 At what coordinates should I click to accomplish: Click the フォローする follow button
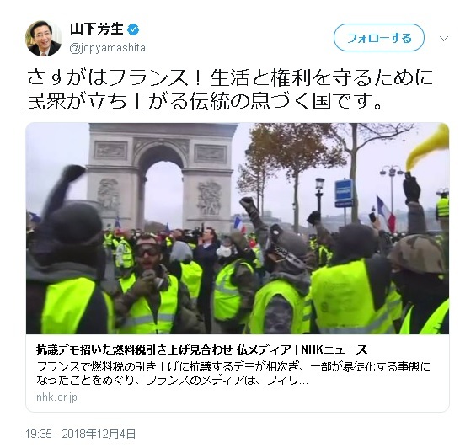379,38
